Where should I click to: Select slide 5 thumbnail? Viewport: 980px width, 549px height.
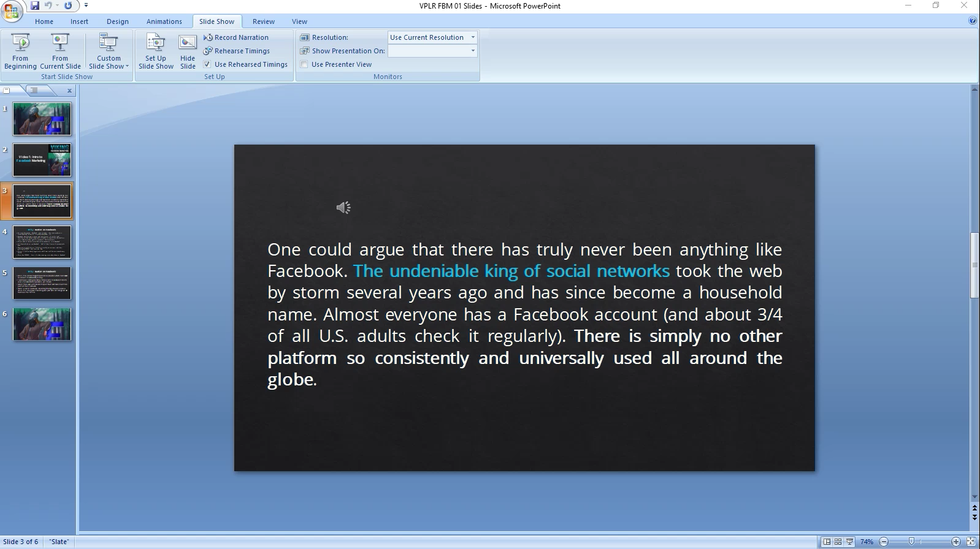pos(42,283)
